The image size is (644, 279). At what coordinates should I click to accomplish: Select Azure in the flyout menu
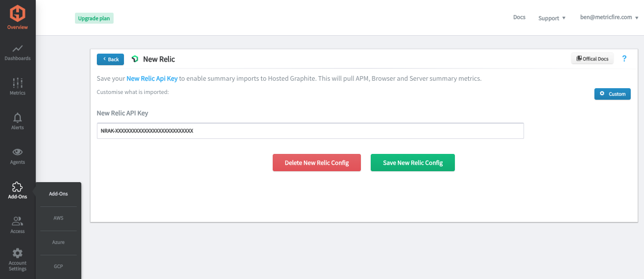[58, 243]
